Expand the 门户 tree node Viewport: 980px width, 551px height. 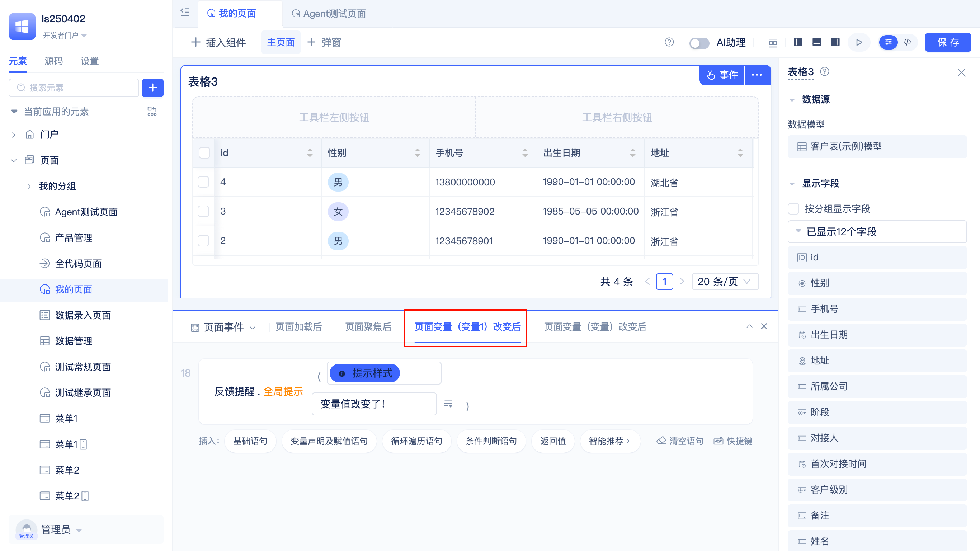click(14, 135)
